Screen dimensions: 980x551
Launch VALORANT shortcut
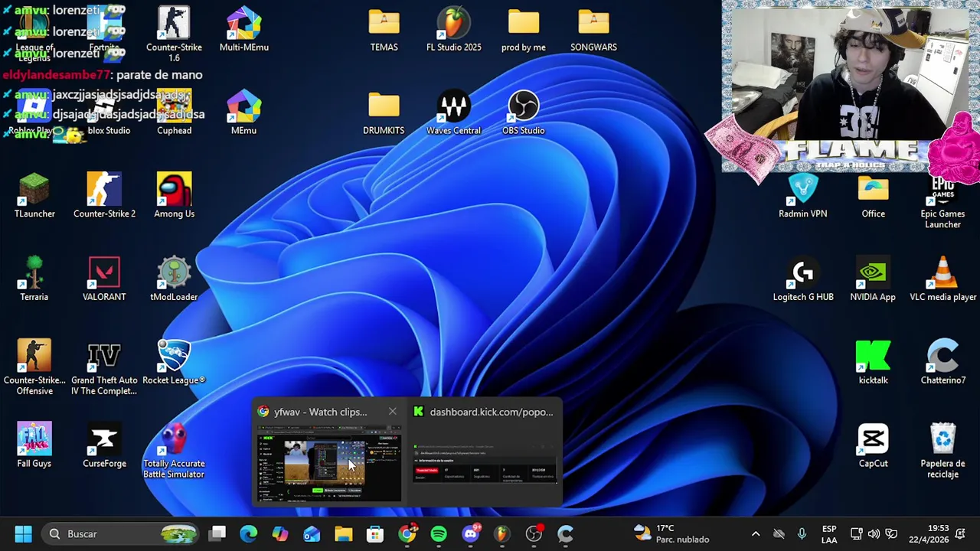click(x=104, y=279)
